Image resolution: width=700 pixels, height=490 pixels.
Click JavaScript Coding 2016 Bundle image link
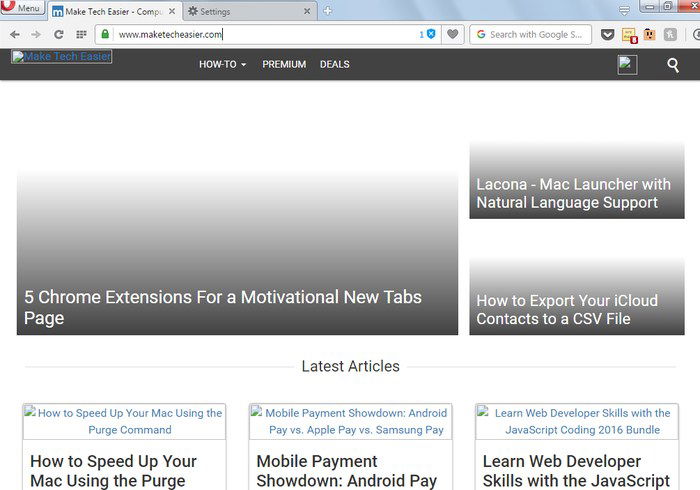click(577, 421)
